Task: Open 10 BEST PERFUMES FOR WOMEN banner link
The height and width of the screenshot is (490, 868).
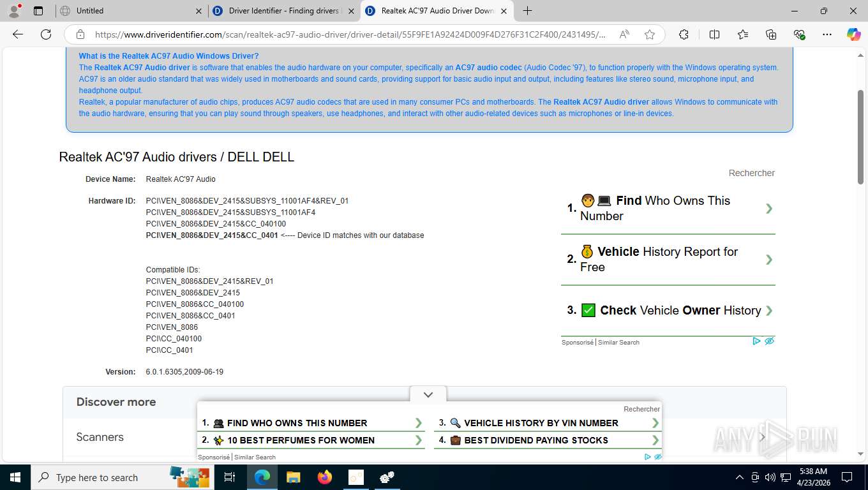Action: point(311,440)
